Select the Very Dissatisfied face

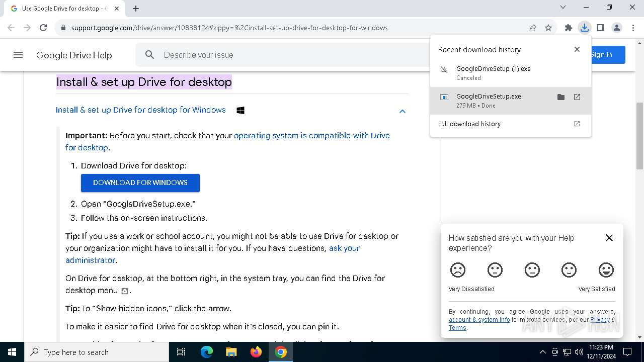tap(458, 270)
